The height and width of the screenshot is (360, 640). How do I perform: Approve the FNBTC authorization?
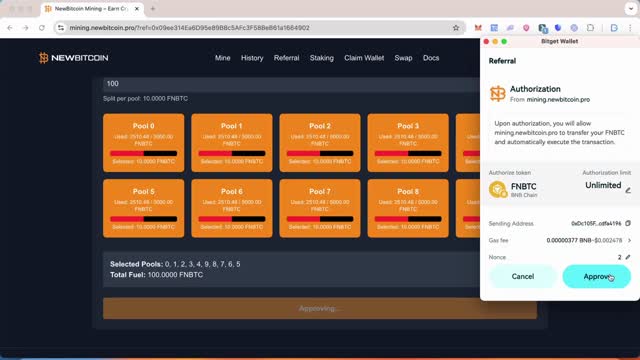pyautogui.click(x=596, y=276)
